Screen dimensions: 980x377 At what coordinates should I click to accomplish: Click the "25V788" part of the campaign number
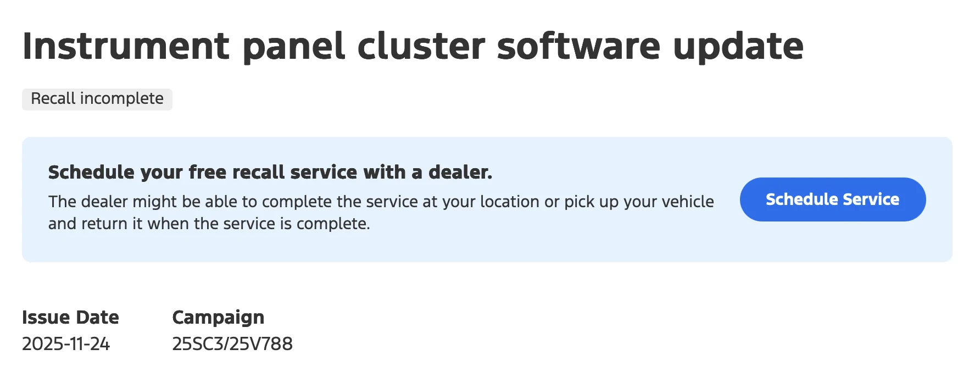point(261,344)
